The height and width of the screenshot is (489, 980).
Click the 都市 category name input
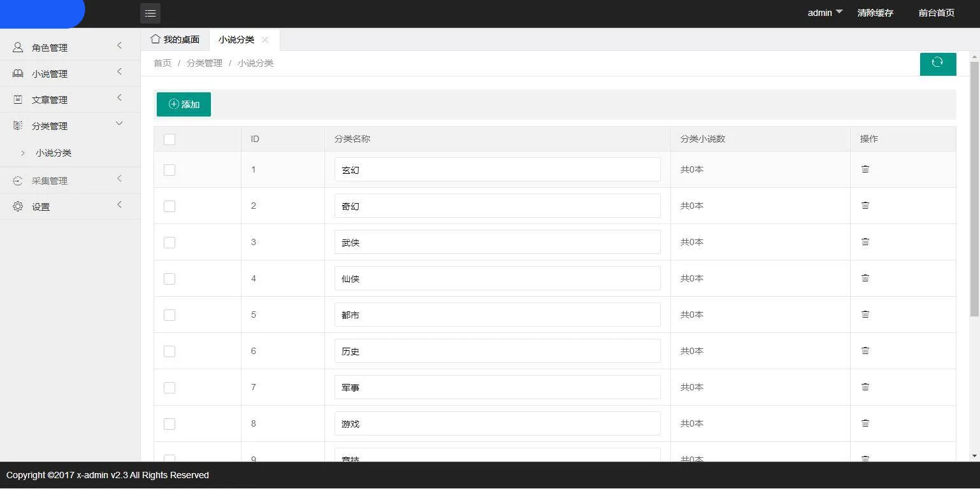click(498, 315)
